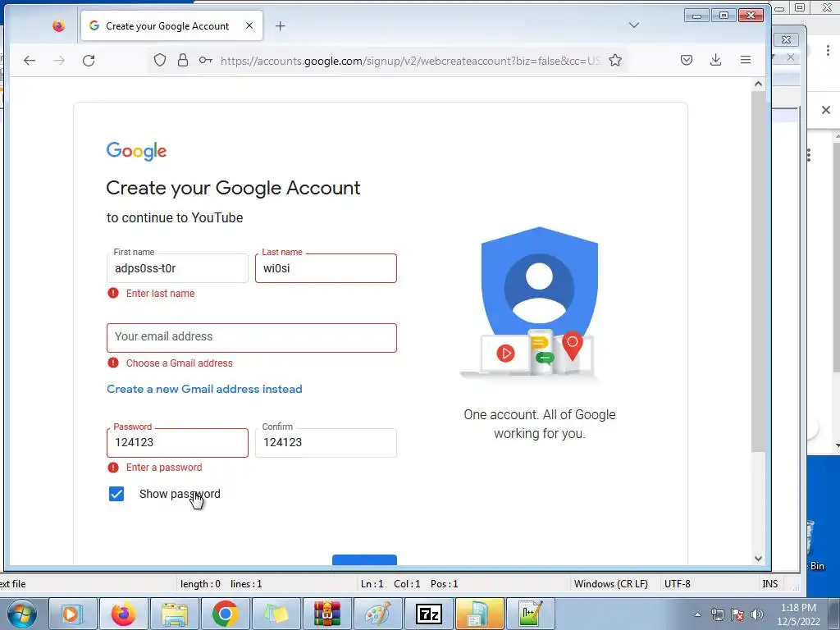The height and width of the screenshot is (630, 840).
Task: Open the Action Center flag icon
Action: click(x=737, y=614)
